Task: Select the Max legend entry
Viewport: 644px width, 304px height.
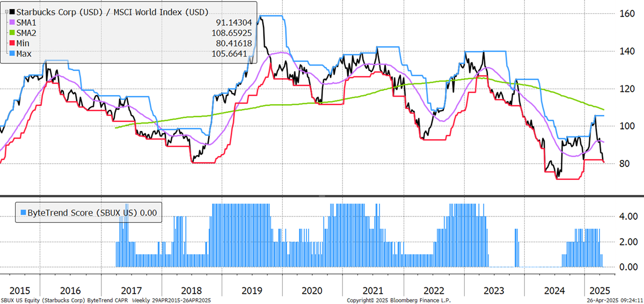Action: 25,53
